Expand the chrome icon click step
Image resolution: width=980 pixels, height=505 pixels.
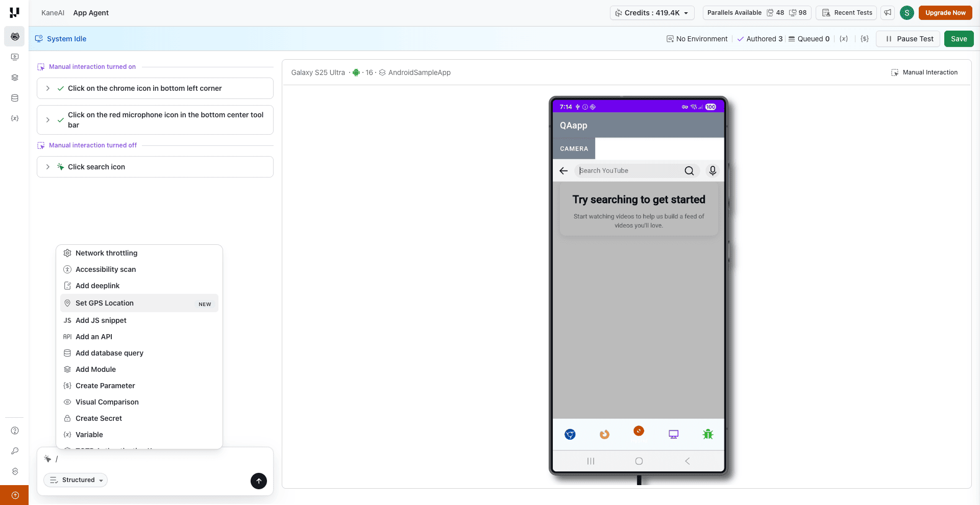tap(48, 88)
